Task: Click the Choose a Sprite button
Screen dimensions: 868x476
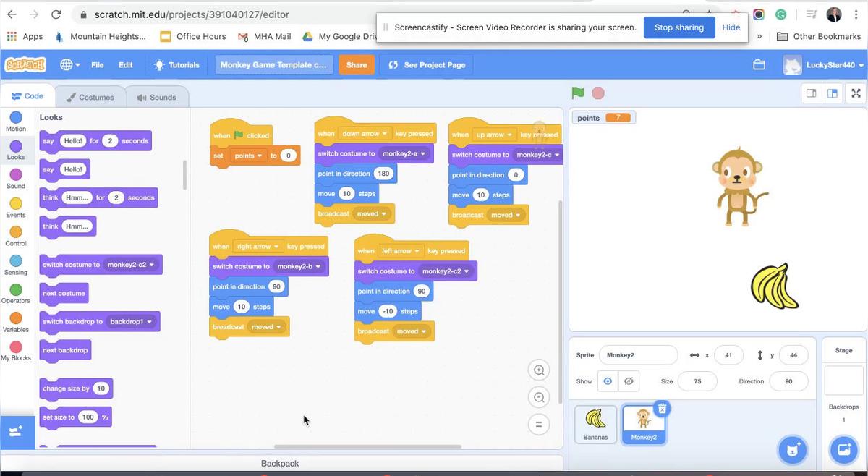Action: pyautogui.click(x=792, y=449)
